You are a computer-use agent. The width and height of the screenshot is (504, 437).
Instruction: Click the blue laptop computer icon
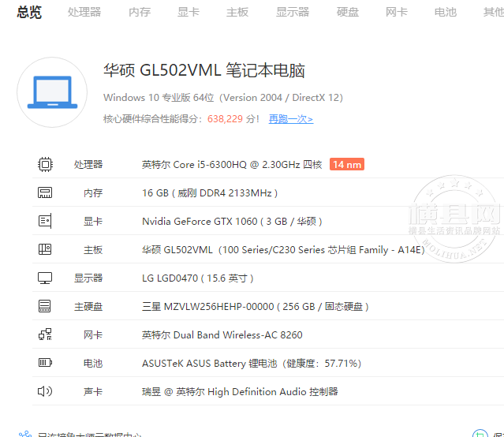(x=52, y=92)
